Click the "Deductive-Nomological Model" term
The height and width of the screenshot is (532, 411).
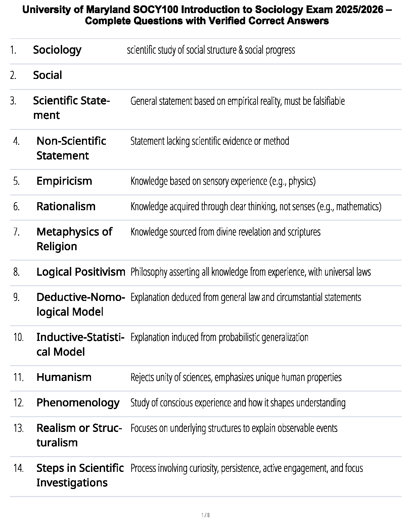pyautogui.click(x=80, y=304)
